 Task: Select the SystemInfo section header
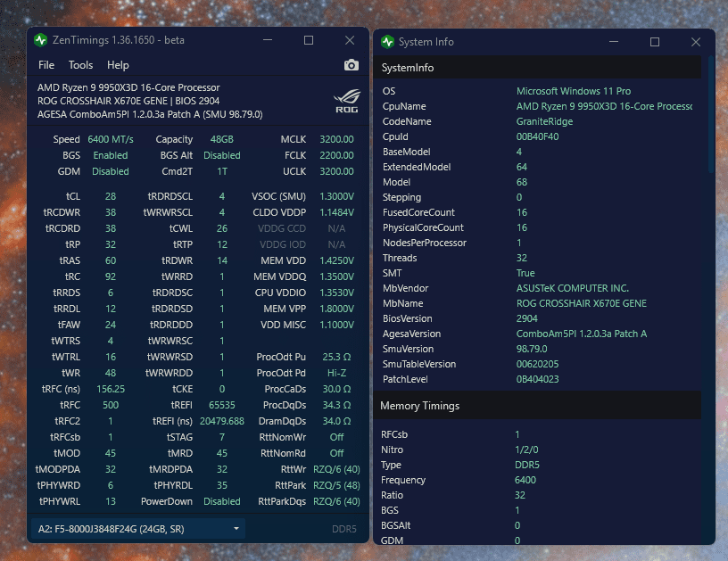coord(538,68)
